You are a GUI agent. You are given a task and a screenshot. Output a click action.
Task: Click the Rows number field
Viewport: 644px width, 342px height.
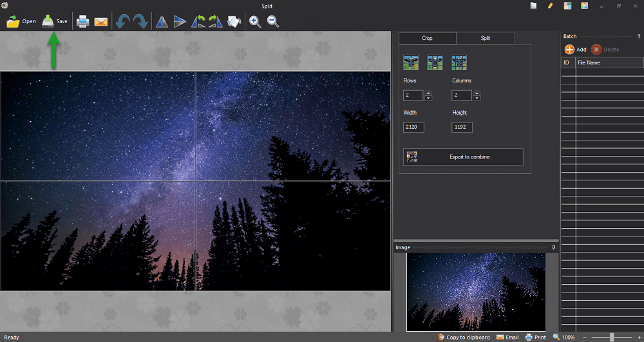[x=413, y=95]
